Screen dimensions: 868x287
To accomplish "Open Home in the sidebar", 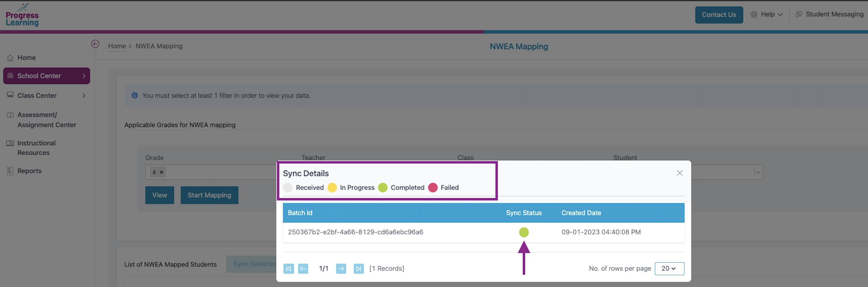I will 26,58.
